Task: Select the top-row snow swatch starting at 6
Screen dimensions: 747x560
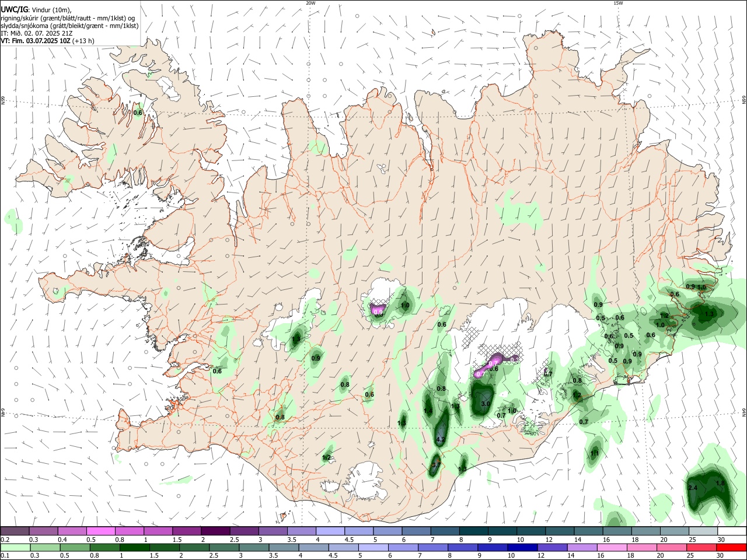Action: point(416,531)
